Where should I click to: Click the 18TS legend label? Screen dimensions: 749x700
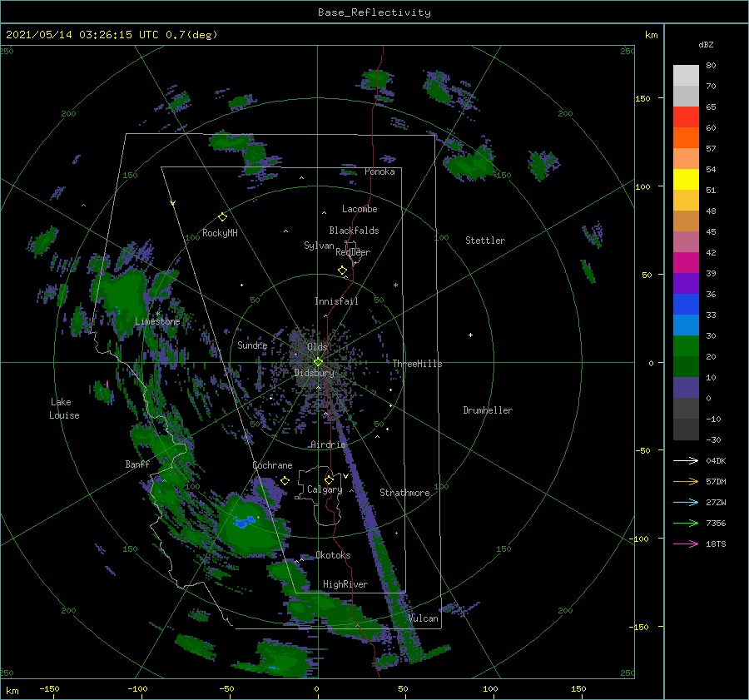716,544
